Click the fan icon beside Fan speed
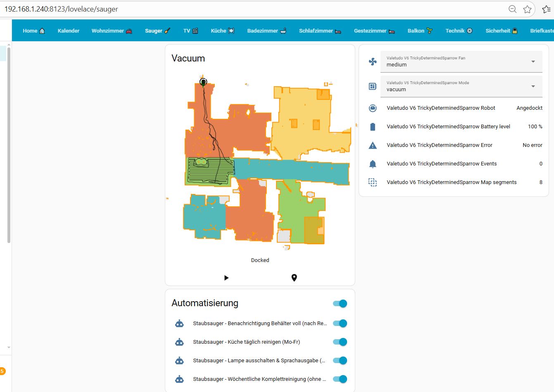The height and width of the screenshot is (392, 554). coord(373,61)
